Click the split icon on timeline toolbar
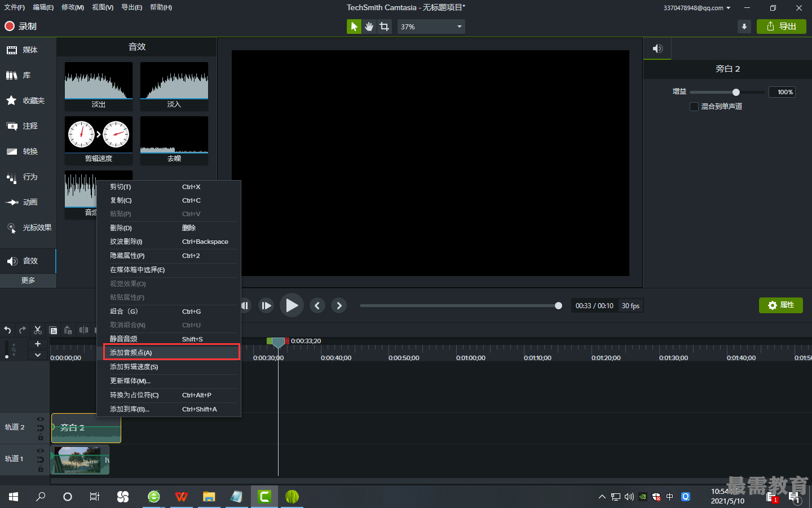The height and width of the screenshot is (508, 812). click(83, 330)
